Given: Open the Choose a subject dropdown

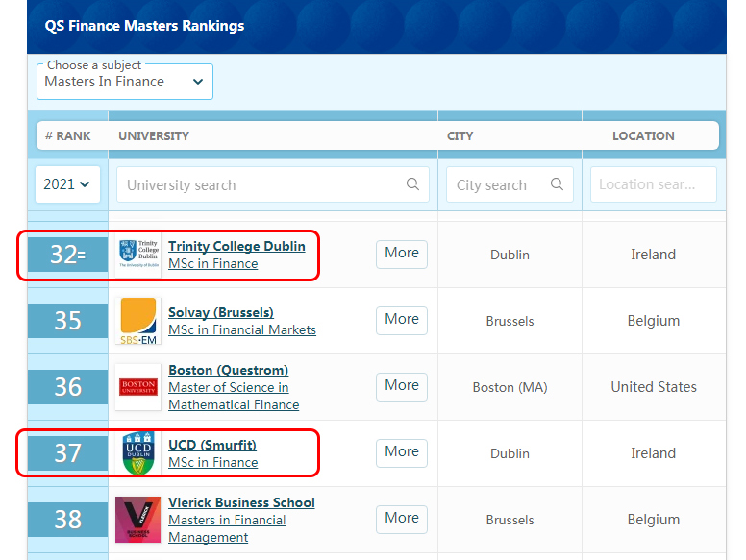Looking at the screenshot, I should 125,82.
